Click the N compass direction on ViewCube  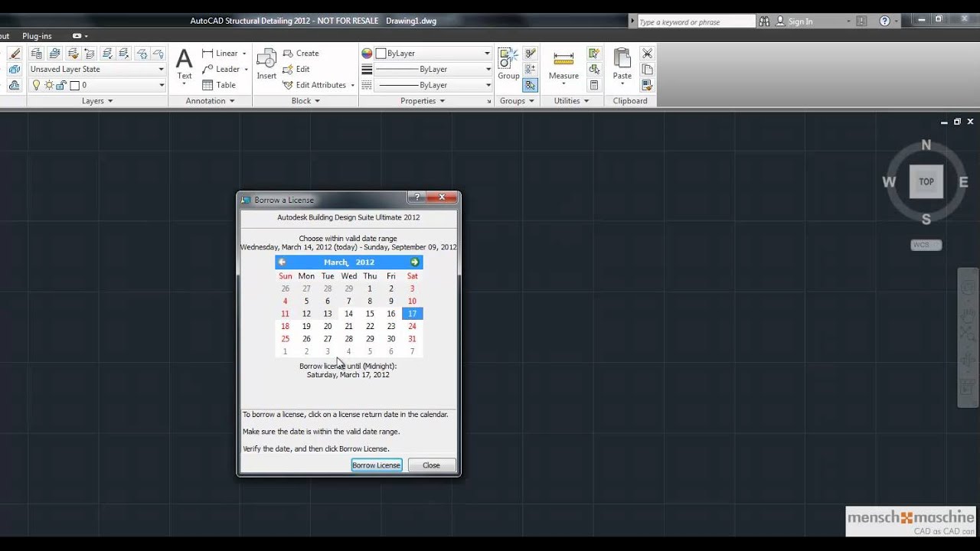(926, 145)
